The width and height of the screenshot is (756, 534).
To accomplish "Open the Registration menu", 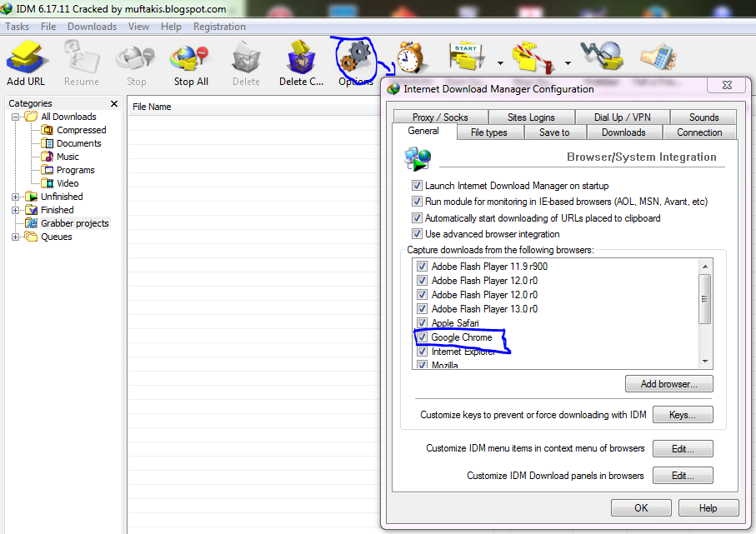I will pyautogui.click(x=219, y=27).
